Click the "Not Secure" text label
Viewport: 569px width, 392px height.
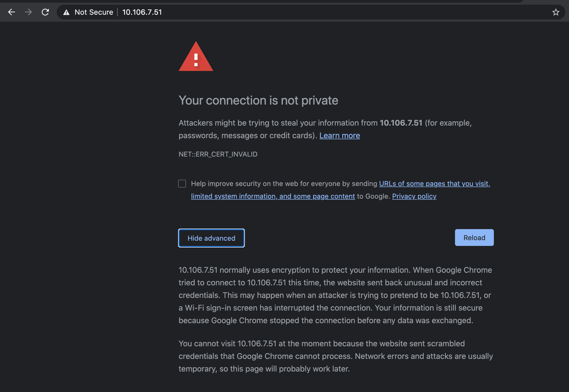point(94,12)
